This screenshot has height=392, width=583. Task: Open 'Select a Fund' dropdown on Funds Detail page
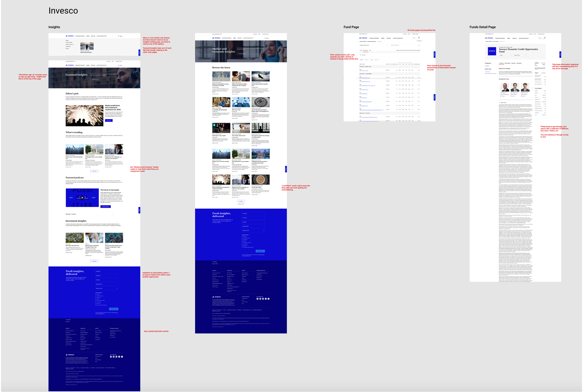pos(520,55)
